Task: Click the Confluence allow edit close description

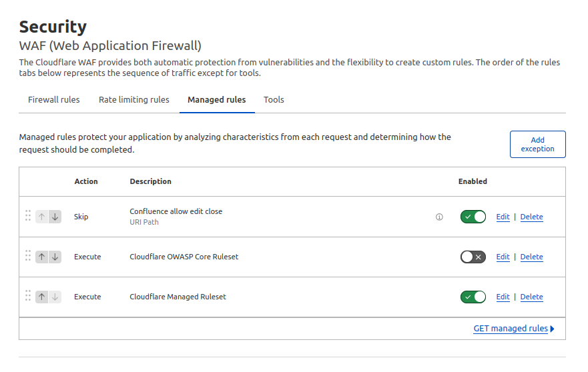Action: (176, 211)
